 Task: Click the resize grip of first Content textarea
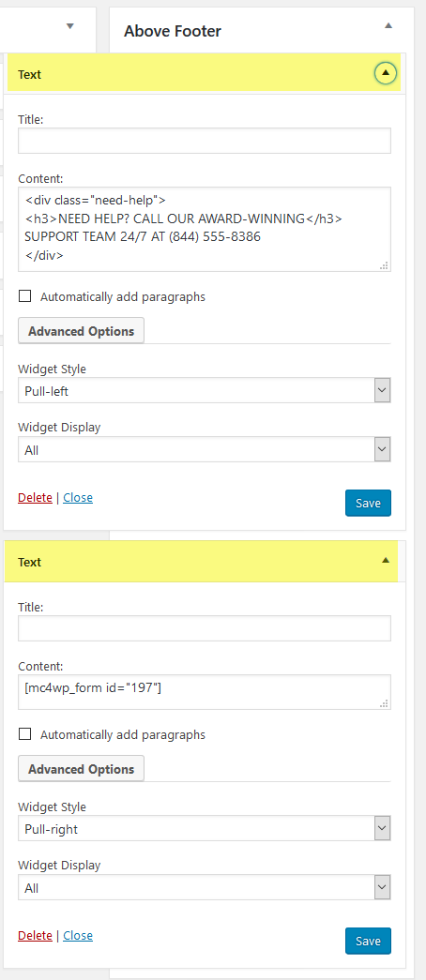(x=384, y=265)
